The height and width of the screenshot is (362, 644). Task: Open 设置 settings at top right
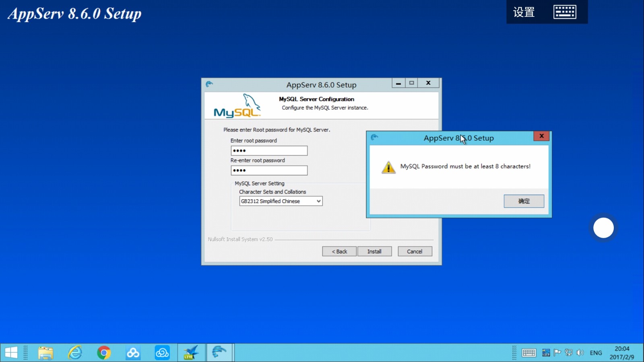tap(524, 12)
